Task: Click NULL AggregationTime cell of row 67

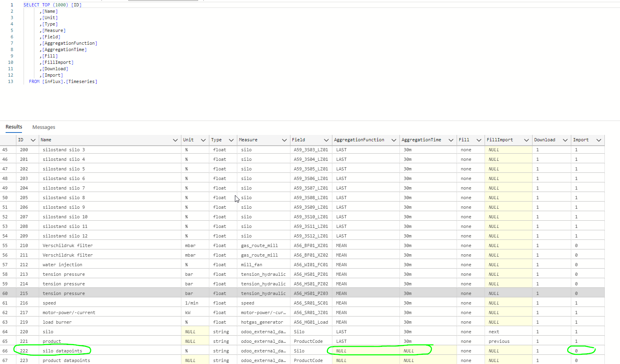Action: (428, 360)
